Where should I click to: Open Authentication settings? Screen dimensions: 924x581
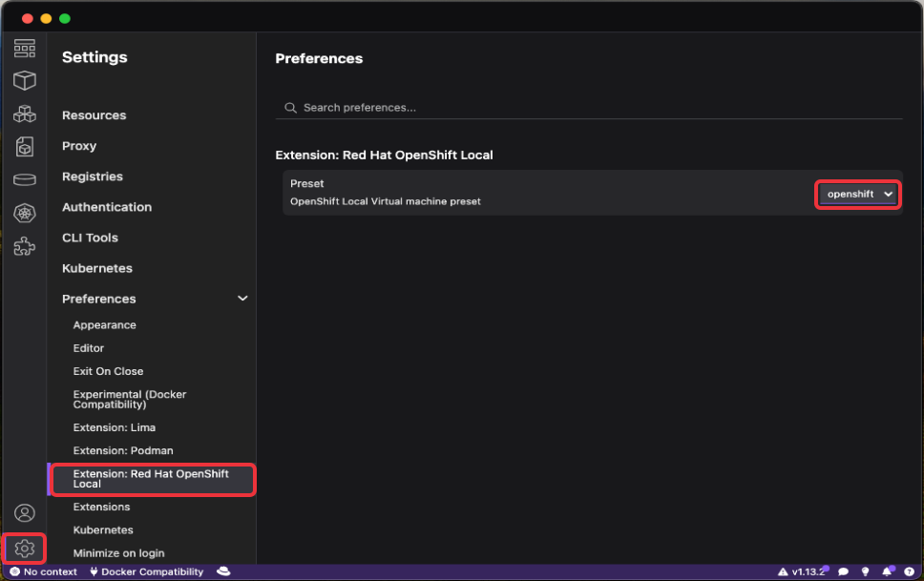pos(107,207)
